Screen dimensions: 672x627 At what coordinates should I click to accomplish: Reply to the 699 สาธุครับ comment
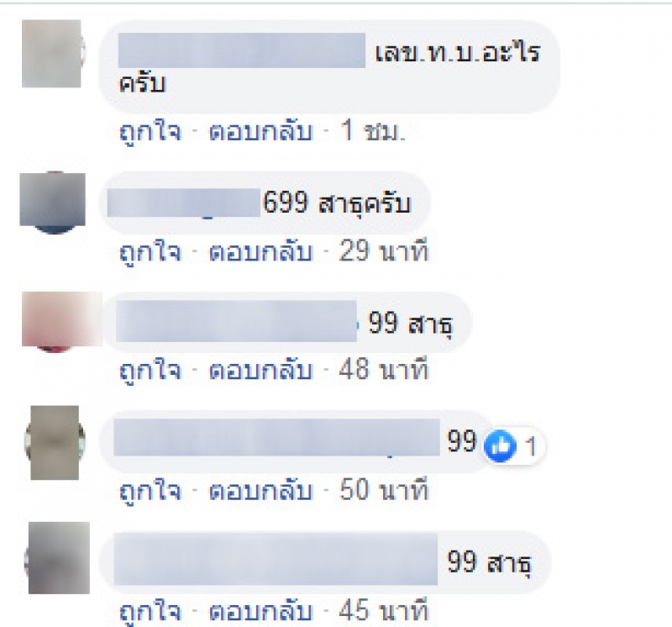[x=260, y=251]
